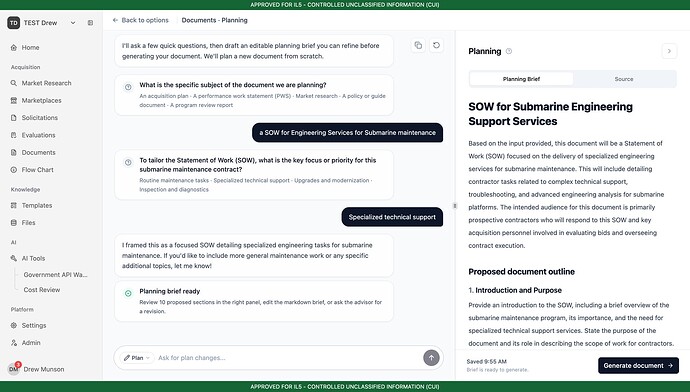
Task: Click the '1. Introduction and Purpose' heading
Action: pos(515,290)
